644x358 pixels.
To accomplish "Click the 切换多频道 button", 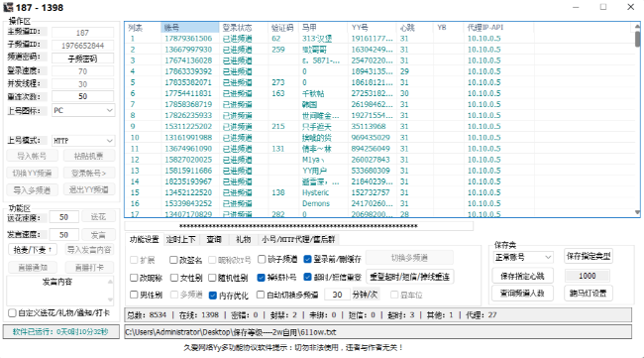I will click(x=409, y=258).
